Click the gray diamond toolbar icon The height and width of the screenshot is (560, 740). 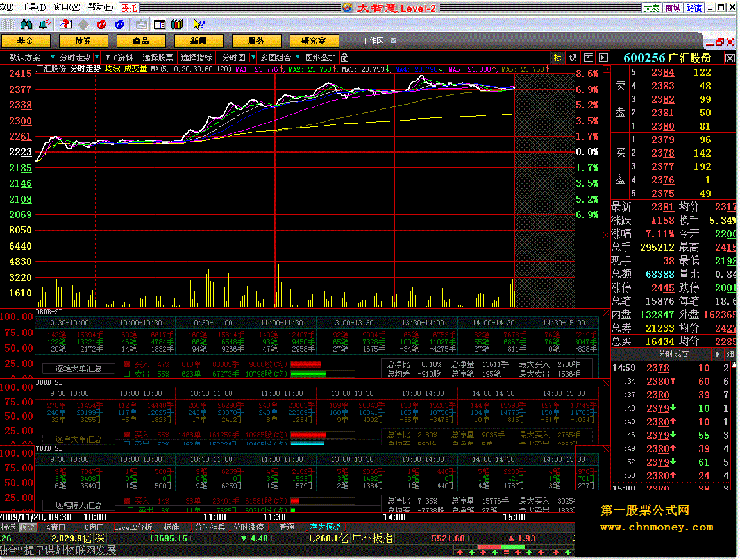pyautogui.click(x=83, y=24)
